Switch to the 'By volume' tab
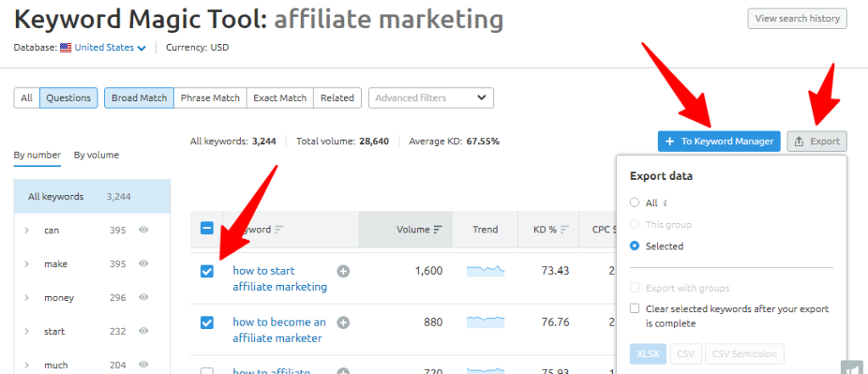The height and width of the screenshot is (374, 868). [96, 155]
